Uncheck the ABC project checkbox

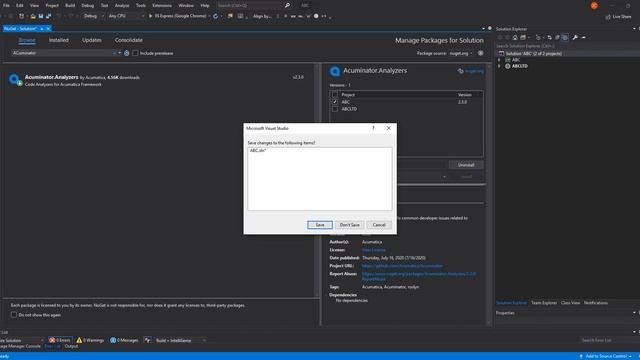335,102
